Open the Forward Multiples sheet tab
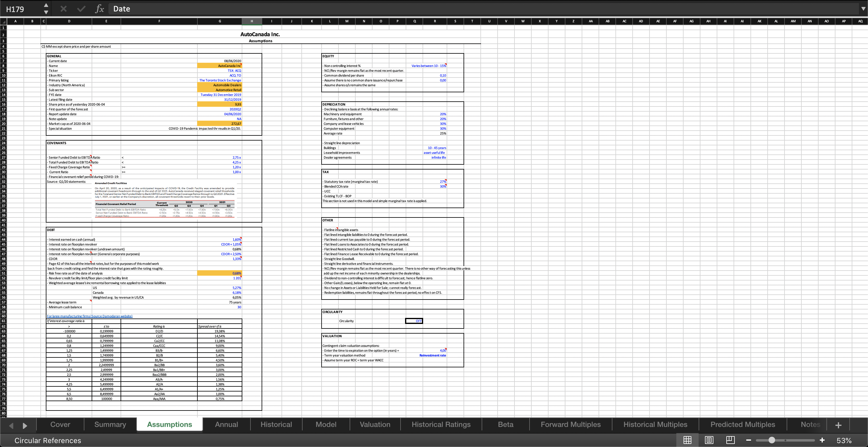Screen dimensions: 868x447 point(571,424)
